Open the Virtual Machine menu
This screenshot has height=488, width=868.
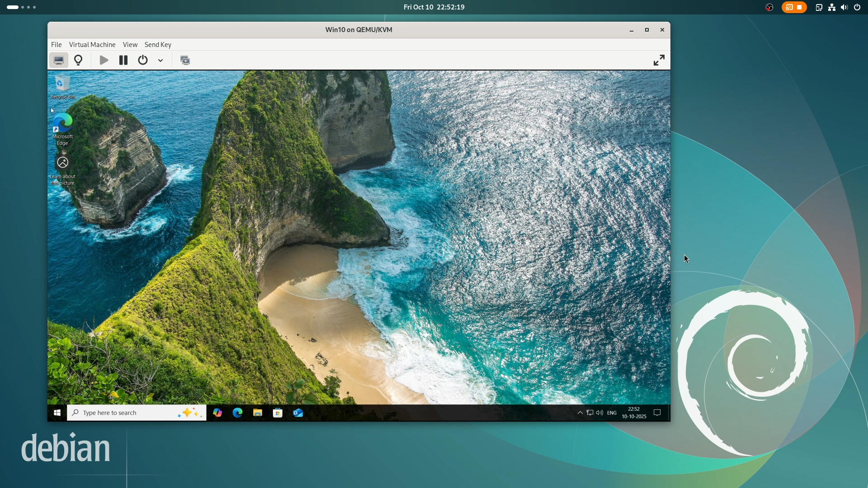[x=92, y=45]
